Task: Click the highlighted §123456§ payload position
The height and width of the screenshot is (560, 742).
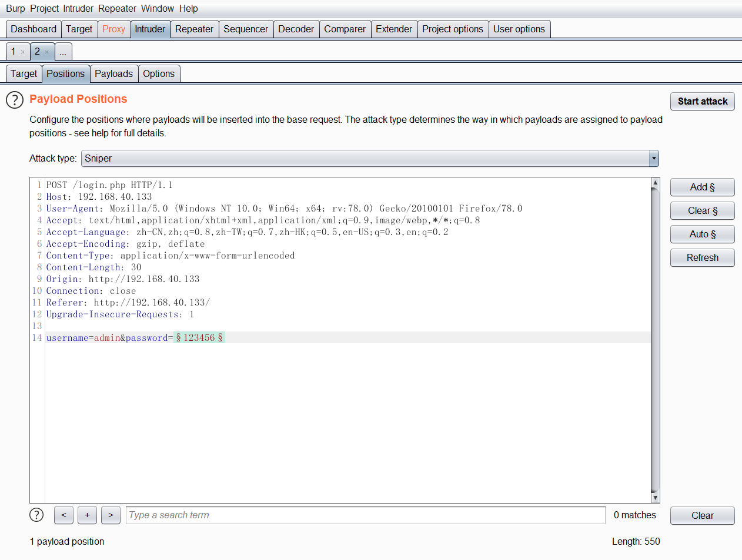Action: [199, 337]
